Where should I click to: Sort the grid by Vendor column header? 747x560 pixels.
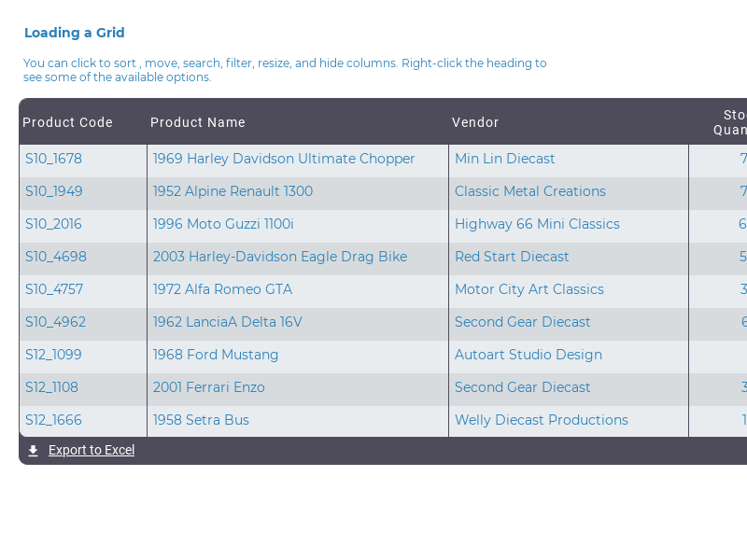point(475,122)
